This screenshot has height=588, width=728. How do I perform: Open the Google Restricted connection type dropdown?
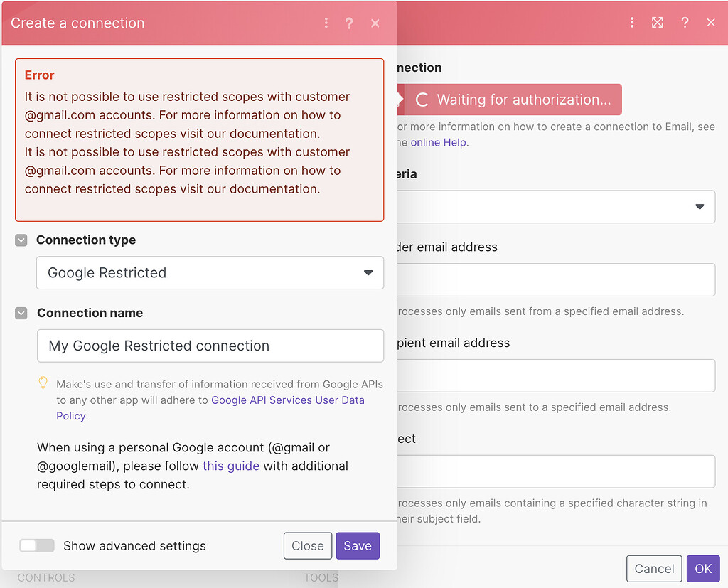210,273
